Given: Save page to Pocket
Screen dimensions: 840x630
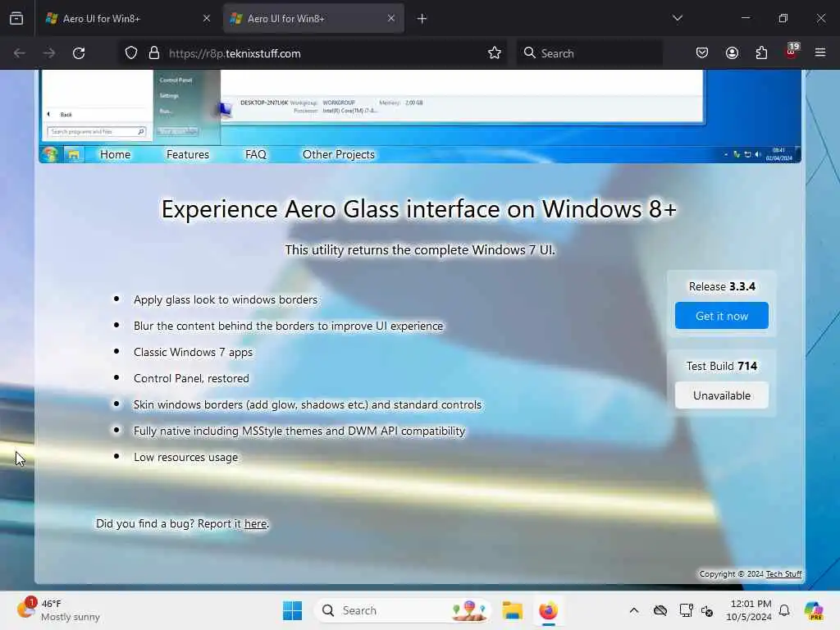Looking at the screenshot, I should click(x=702, y=53).
